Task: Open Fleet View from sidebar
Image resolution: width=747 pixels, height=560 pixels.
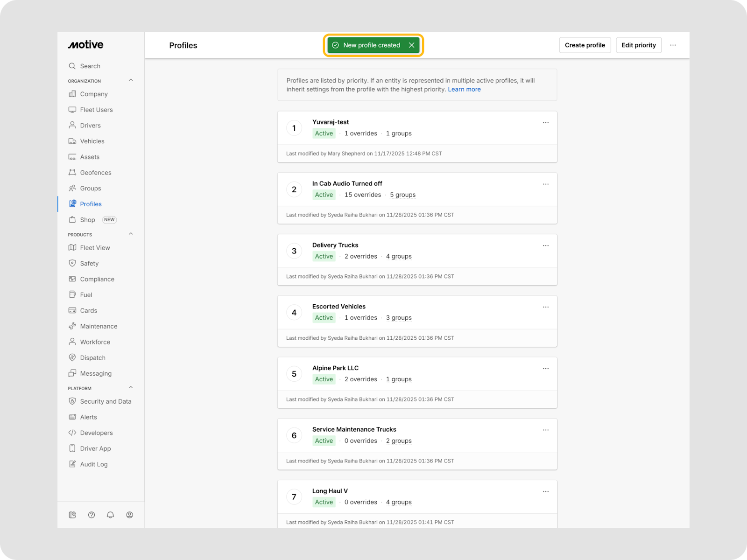Action: (x=95, y=248)
